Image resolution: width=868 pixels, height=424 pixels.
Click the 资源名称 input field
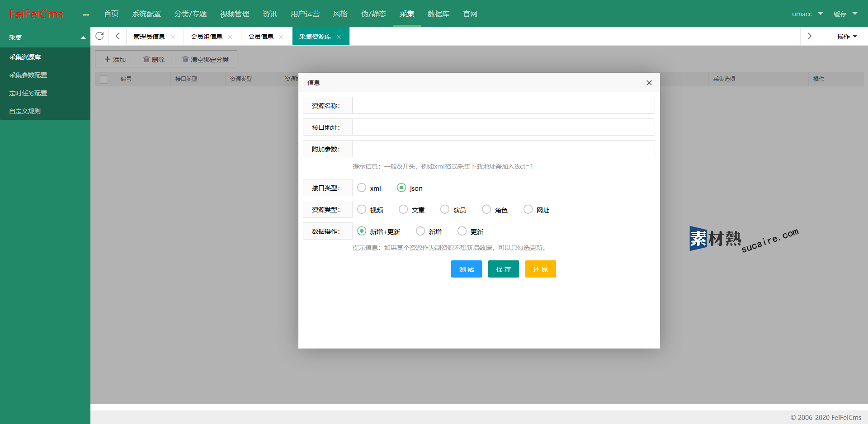coord(503,105)
